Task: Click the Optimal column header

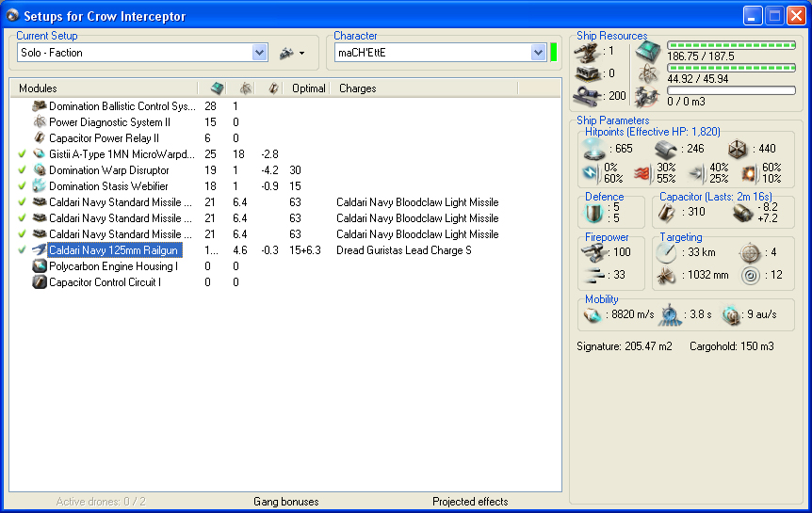Action: click(x=306, y=88)
